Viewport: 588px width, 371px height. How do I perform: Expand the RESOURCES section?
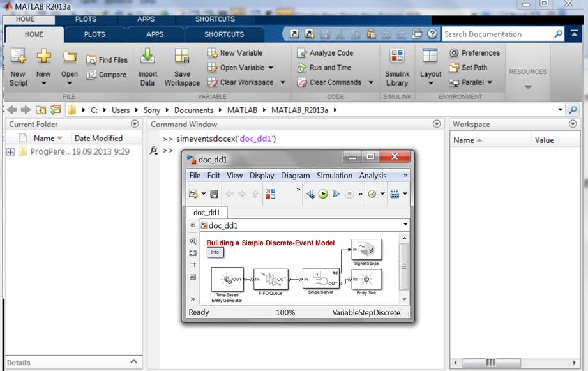click(528, 87)
